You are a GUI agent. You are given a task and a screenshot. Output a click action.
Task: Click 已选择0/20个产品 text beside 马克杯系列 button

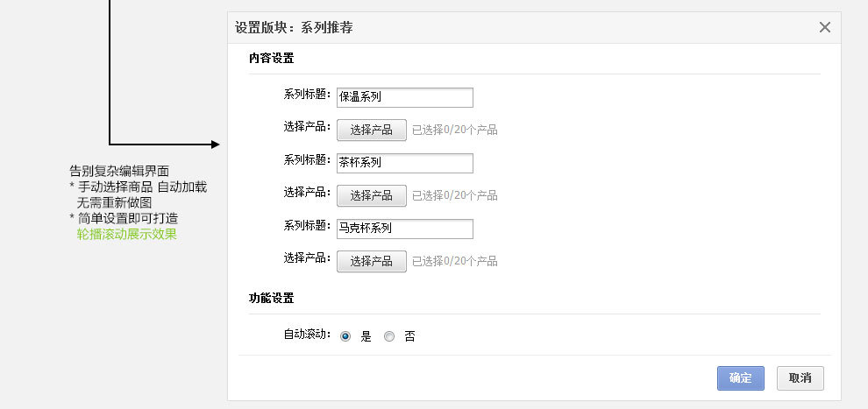point(455,261)
